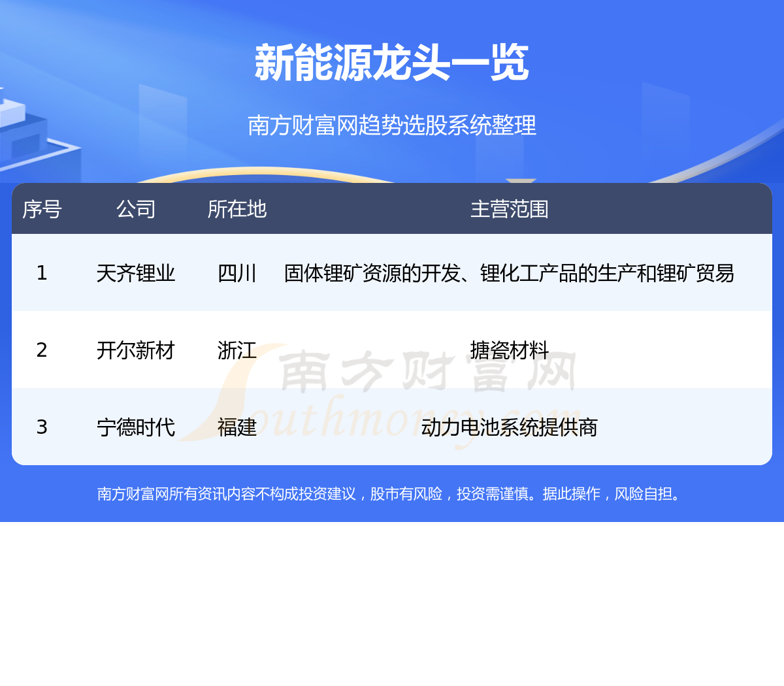Select the row number 1 cell
This screenshot has height=686, width=784.
coord(42,273)
